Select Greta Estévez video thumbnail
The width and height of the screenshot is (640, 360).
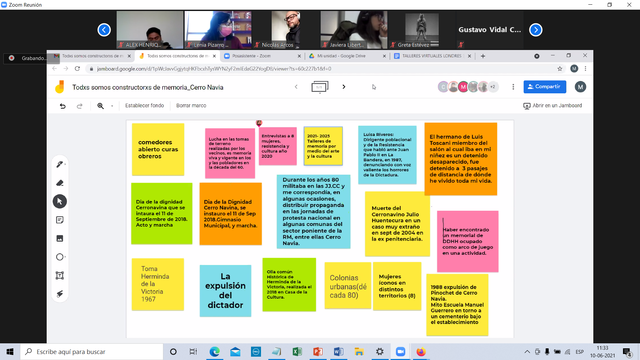pyautogui.click(x=422, y=30)
